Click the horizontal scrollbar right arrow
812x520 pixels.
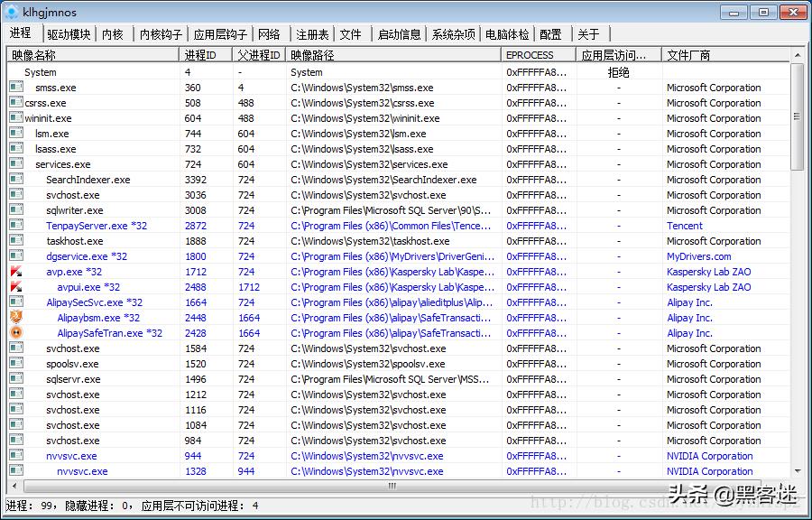(782, 486)
